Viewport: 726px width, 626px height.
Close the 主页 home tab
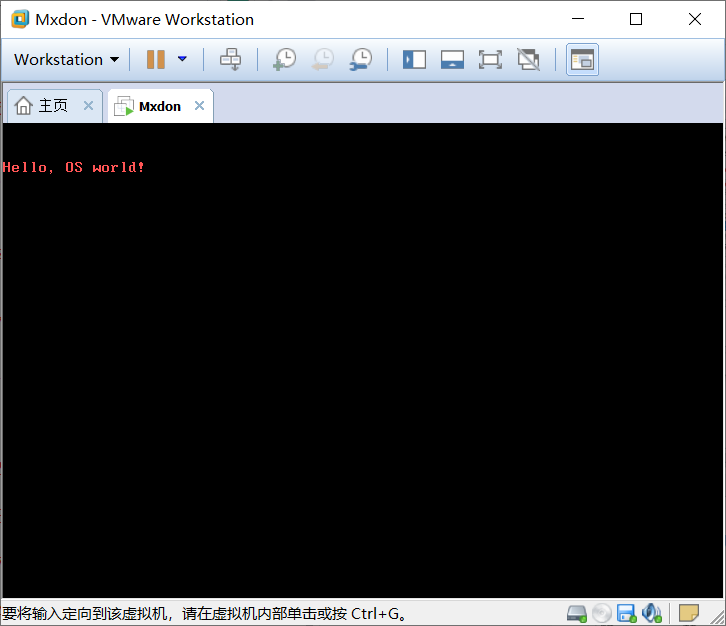(x=88, y=106)
